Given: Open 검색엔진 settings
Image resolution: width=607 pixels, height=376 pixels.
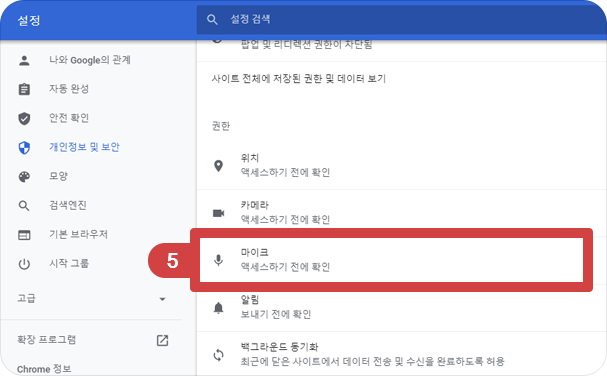Looking at the screenshot, I should (x=67, y=205).
